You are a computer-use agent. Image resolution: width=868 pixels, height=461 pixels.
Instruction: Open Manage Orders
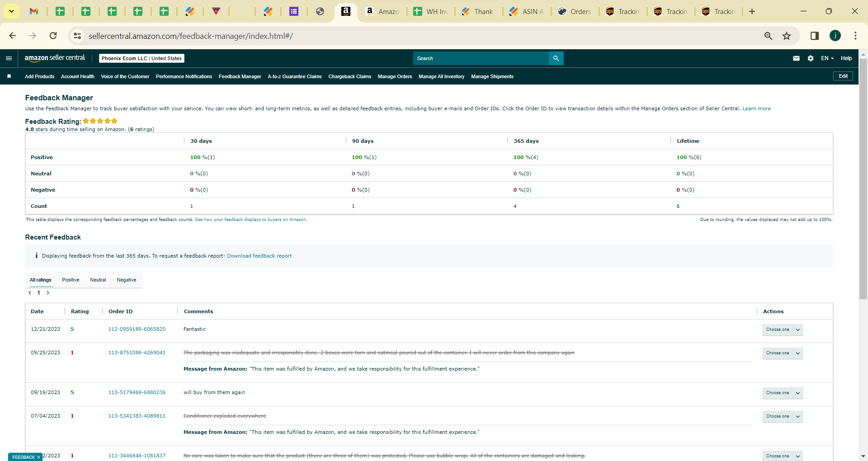pos(395,76)
